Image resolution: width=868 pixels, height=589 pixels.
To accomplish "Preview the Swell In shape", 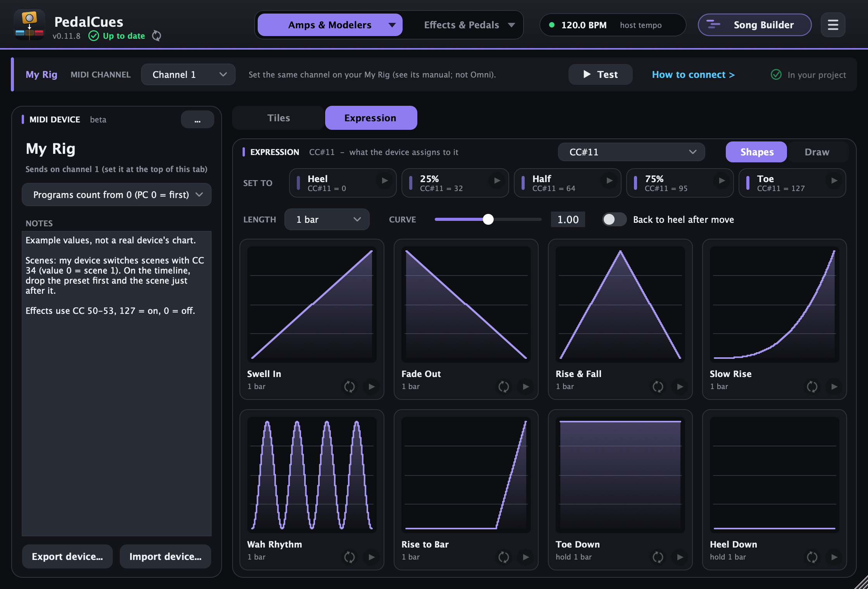I will [372, 386].
